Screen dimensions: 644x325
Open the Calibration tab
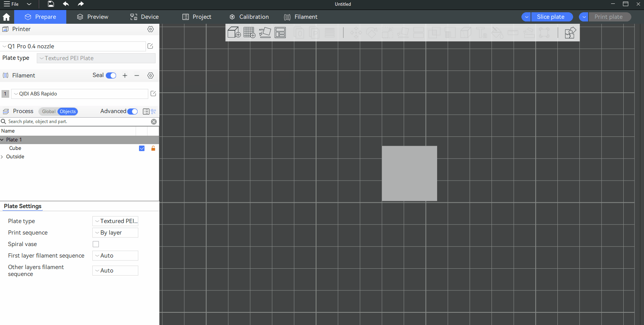tap(249, 17)
